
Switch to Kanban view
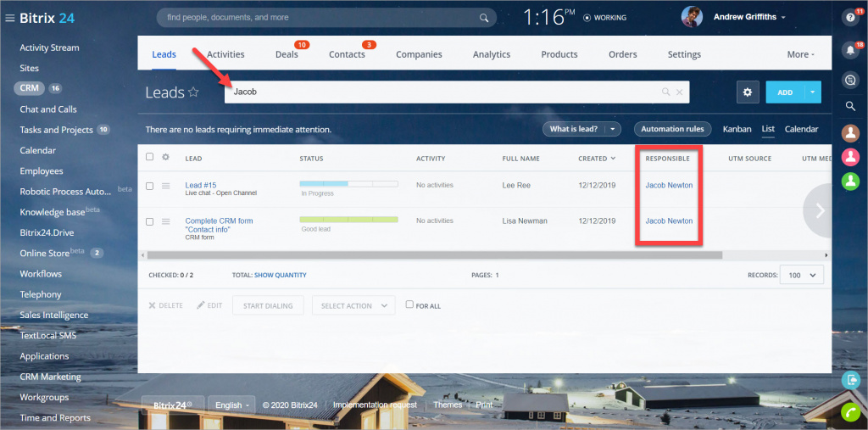coord(737,129)
